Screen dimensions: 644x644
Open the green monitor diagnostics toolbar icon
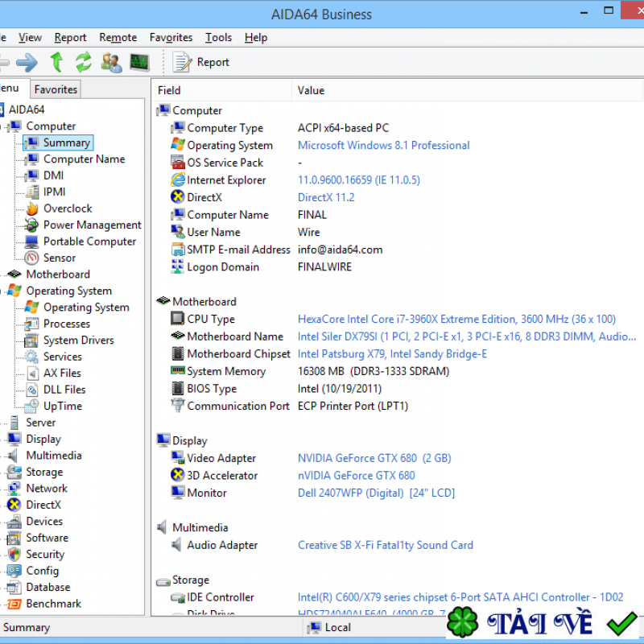[138, 62]
